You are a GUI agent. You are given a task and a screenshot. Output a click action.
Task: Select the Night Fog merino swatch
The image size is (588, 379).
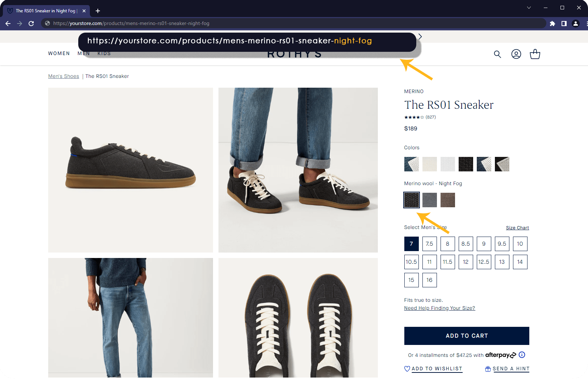(412, 200)
